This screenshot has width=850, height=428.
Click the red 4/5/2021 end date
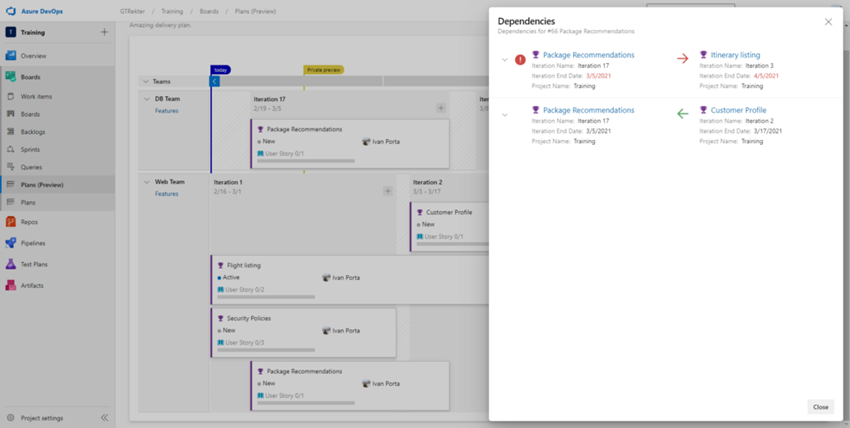[x=766, y=76]
